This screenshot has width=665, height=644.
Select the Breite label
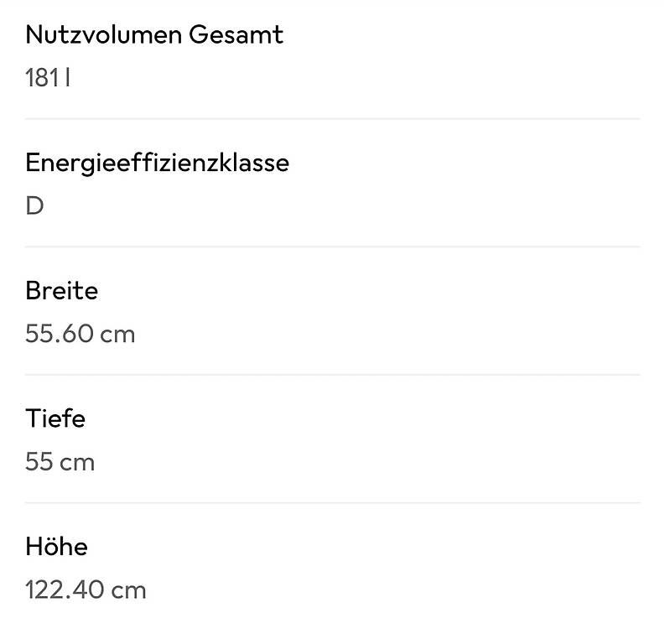coord(61,291)
